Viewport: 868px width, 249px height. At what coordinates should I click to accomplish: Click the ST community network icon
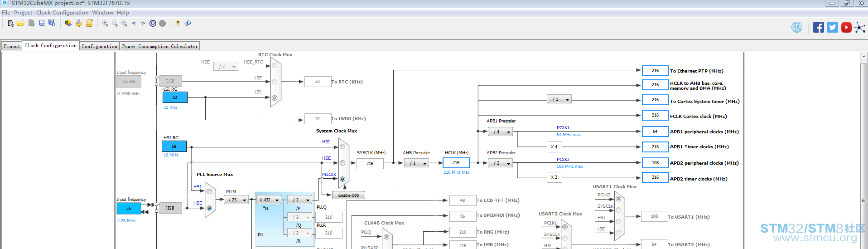coord(860,27)
